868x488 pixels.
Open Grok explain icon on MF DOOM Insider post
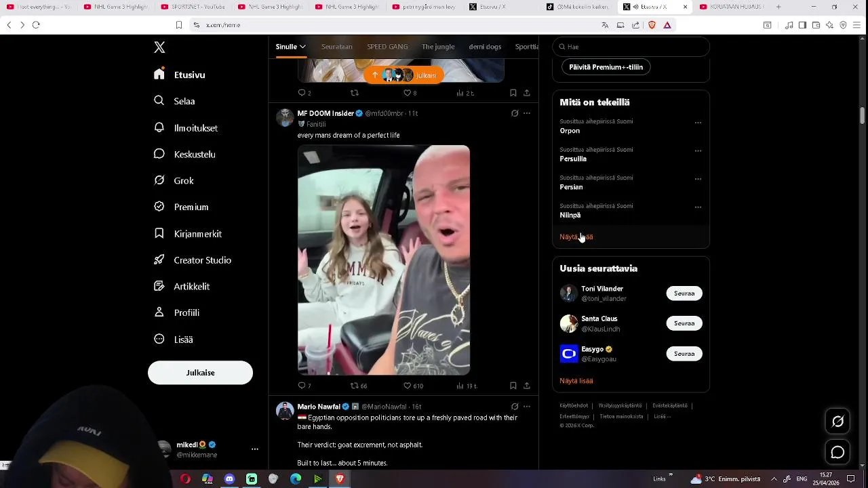pyautogui.click(x=515, y=113)
